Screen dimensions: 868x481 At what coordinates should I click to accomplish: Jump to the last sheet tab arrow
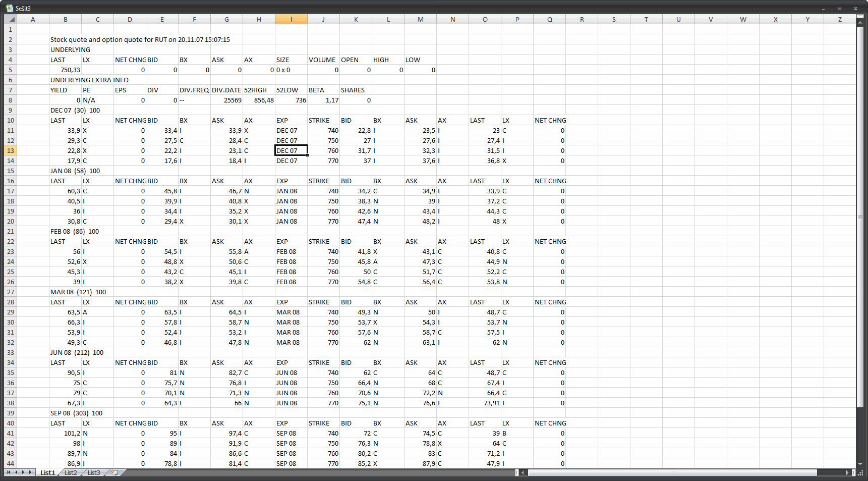pyautogui.click(x=31, y=472)
